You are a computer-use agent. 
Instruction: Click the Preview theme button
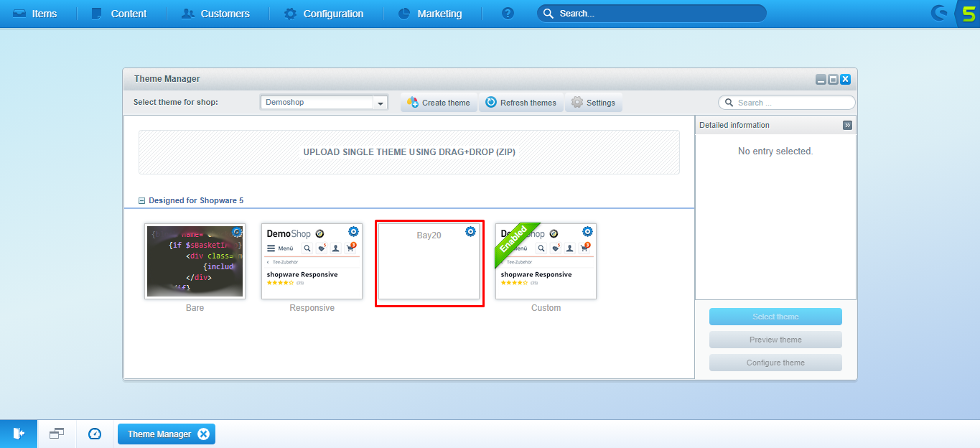775,339
